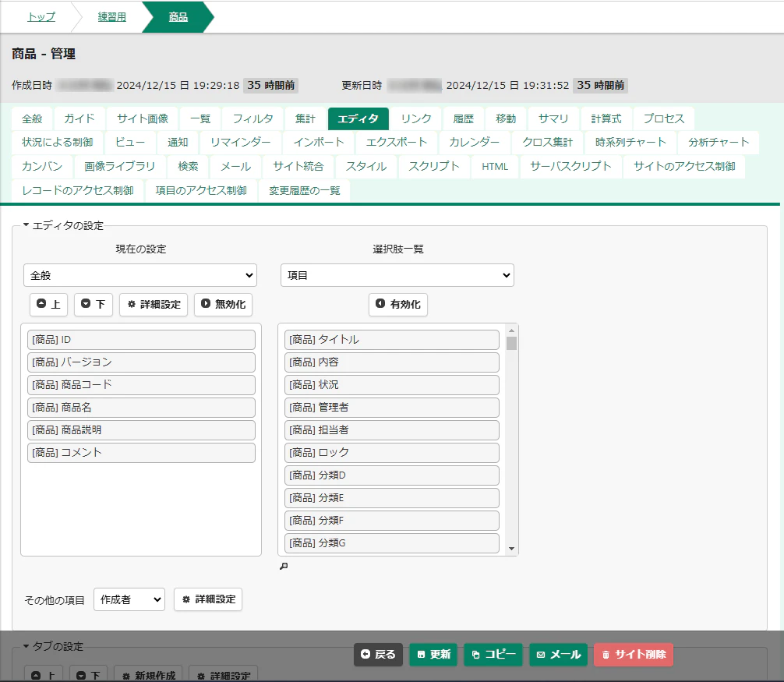The height and width of the screenshot is (682, 784).
Task: Collapse the エディタの設定 section
Action: pyautogui.click(x=63, y=225)
